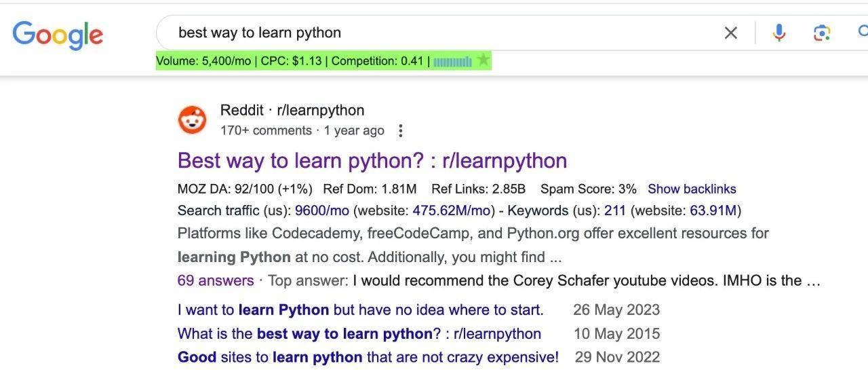Click website keywords value 63.91M
This screenshot has height=370, width=868.
(713, 210)
